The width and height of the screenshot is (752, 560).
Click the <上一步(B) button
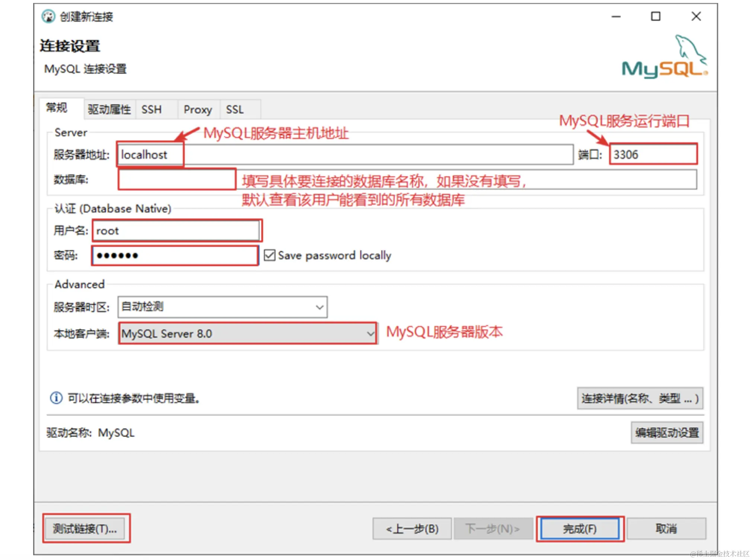coord(412,528)
